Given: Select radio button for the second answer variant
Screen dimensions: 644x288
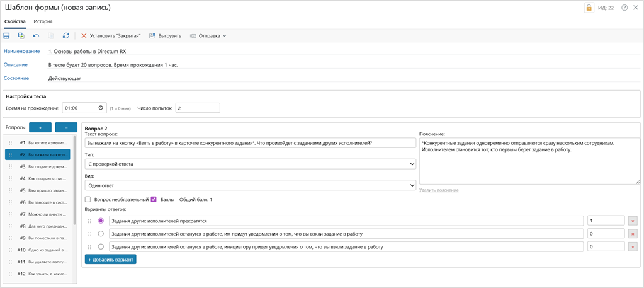Looking at the screenshot, I should (101, 234).
